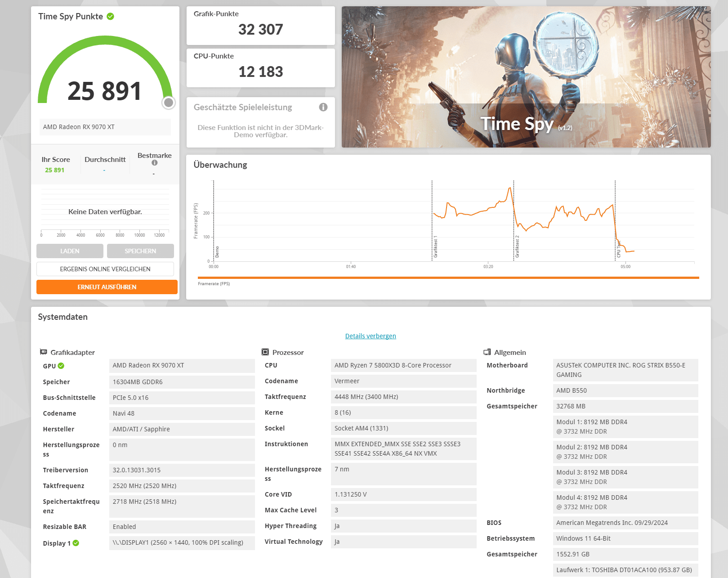Open info icon for Geschätzte Spieleleistung
Image resolution: width=728 pixels, height=578 pixels.
pyautogui.click(x=323, y=107)
